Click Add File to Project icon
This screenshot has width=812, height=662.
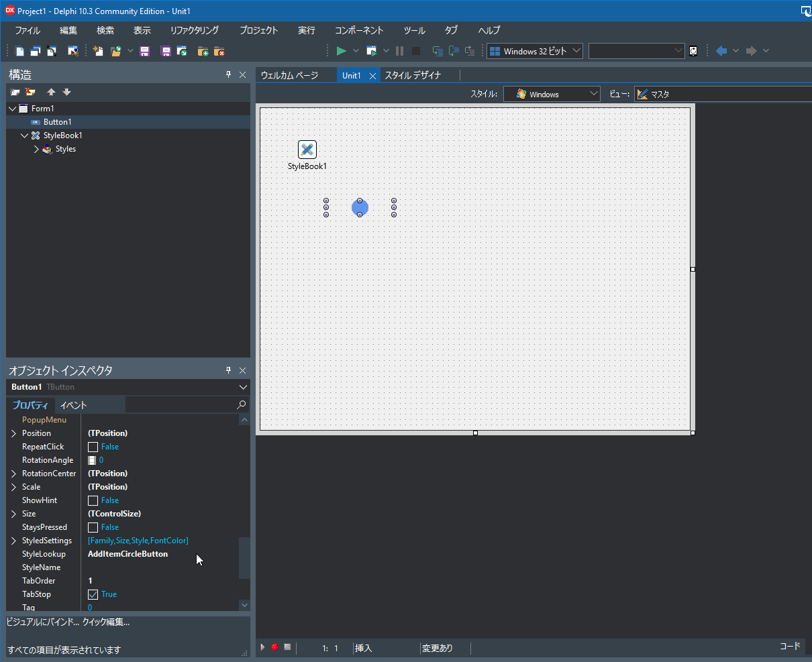pos(203,51)
